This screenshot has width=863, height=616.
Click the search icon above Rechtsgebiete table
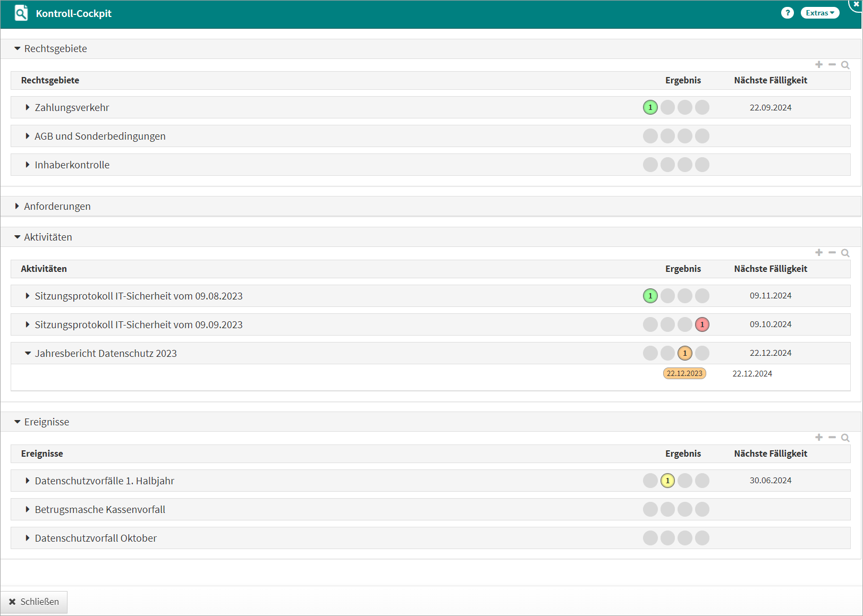coord(845,65)
